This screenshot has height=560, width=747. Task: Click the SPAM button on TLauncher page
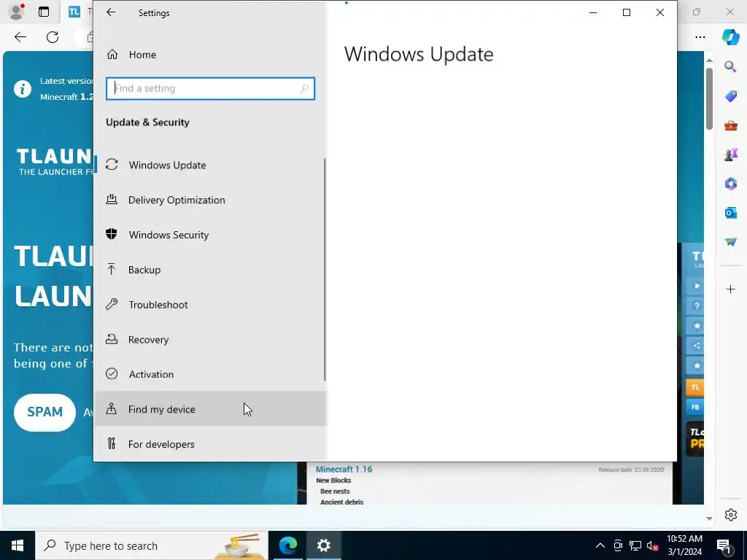pos(44,412)
